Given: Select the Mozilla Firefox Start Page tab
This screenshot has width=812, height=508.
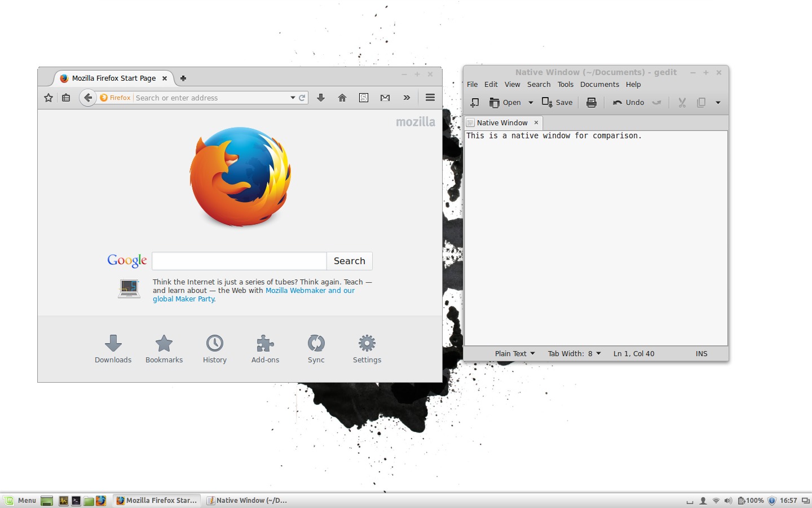Looking at the screenshot, I should pyautogui.click(x=113, y=78).
